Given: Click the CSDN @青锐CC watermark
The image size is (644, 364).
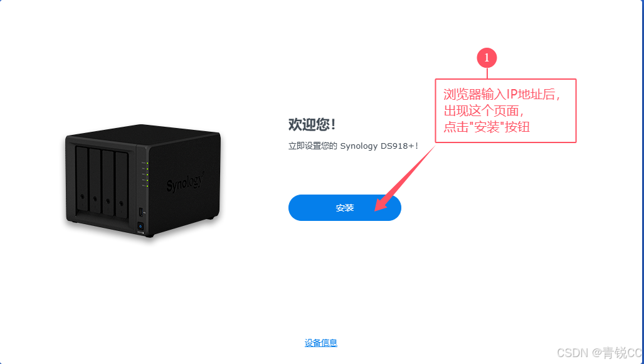Looking at the screenshot, I should pos(599,353).
